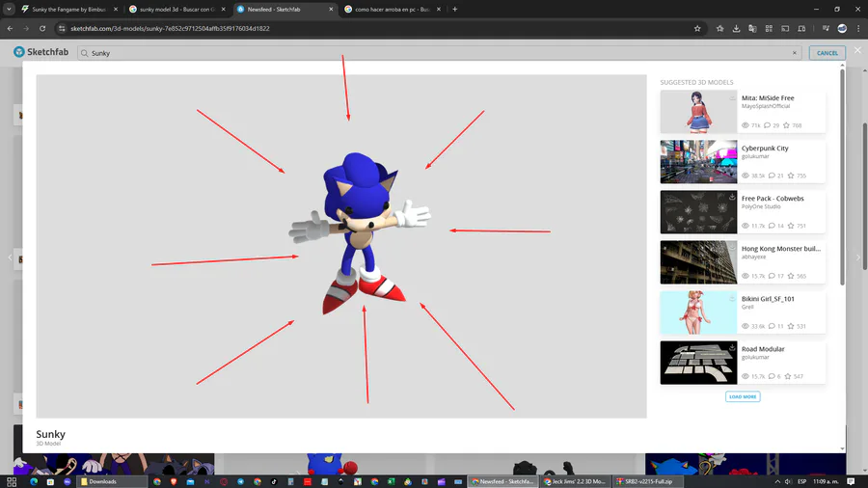Show next model with right arrow
Screen dimensions: 868x488
point(858,258)
